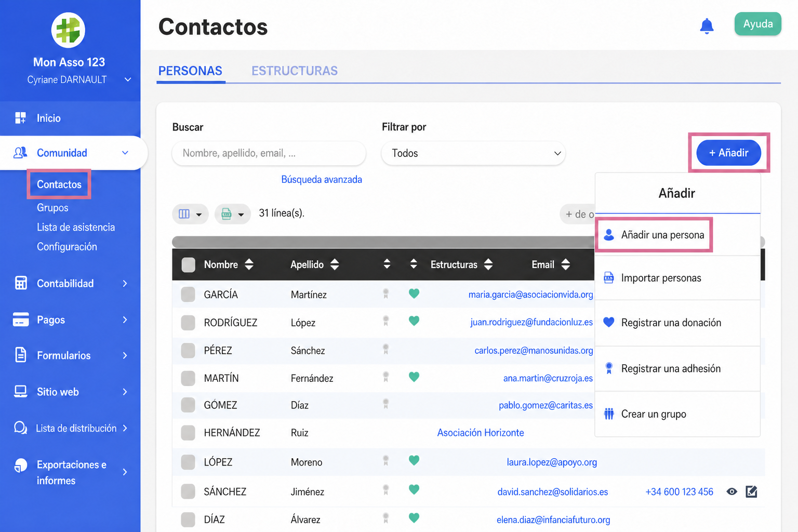
Task: Click the Inicio dashboard icon
Action: pos(20,118)
